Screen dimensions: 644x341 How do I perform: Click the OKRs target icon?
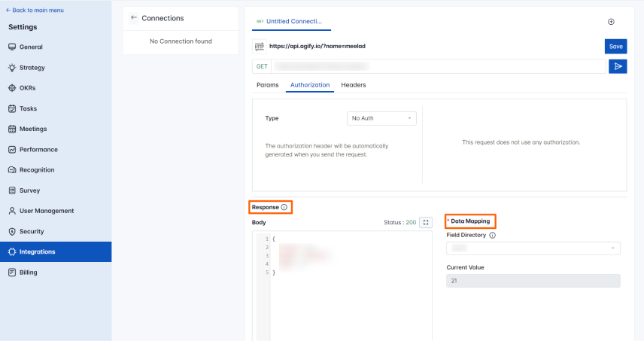click(x=12, y=88)
